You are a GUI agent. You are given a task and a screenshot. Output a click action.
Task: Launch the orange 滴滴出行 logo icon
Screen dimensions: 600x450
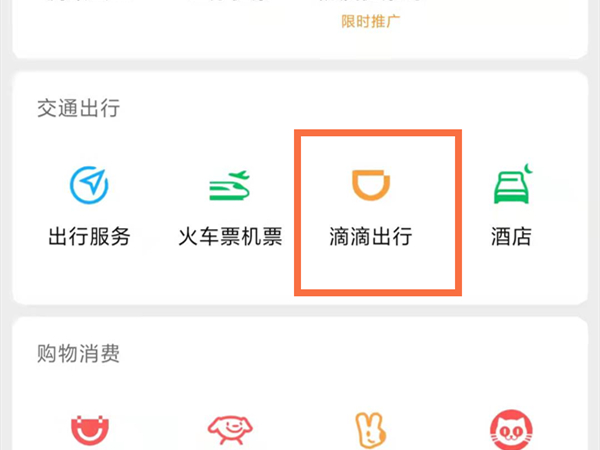(x=371, y=185)
